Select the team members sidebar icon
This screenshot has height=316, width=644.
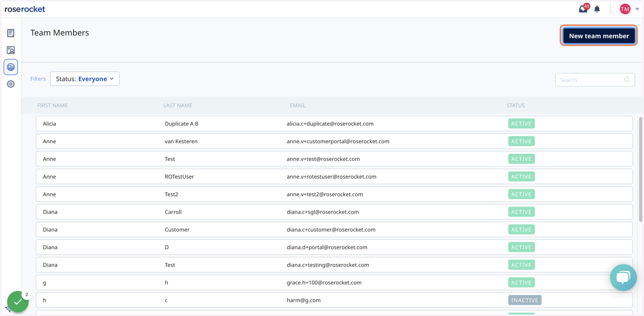tap(11, 67)
